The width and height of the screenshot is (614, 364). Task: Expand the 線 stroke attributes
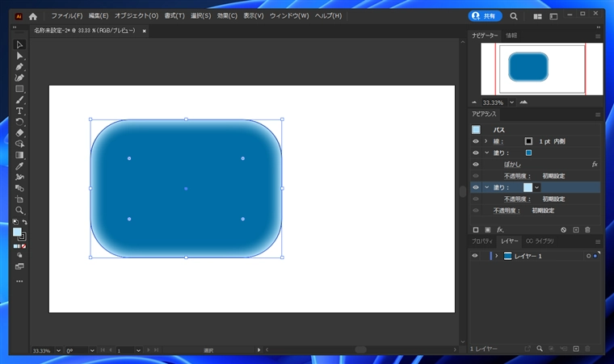[486, 141]
